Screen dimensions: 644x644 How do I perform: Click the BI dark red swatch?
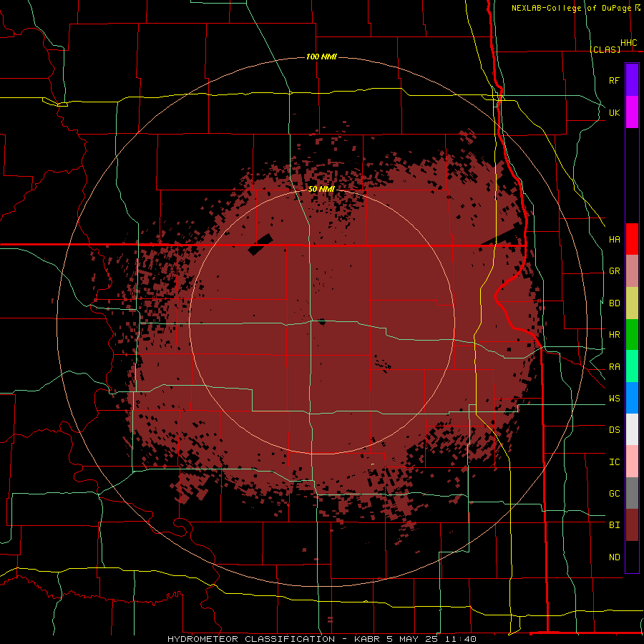[x=632, y=525]
